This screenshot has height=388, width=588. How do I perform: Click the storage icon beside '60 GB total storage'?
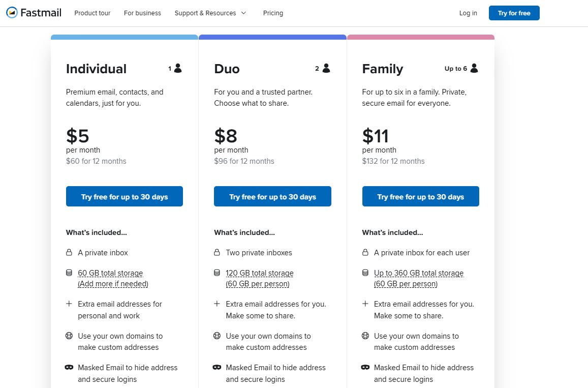coord(69,273)
